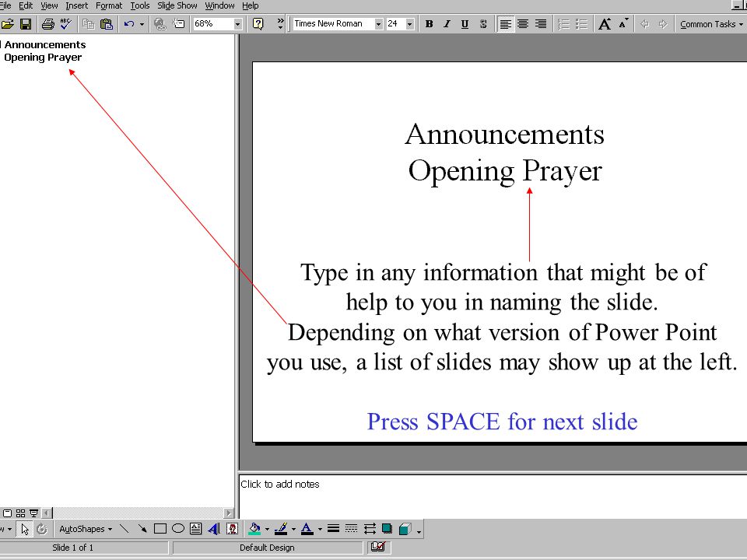
Task: Click the Free Rotate tool
Action: 42,529
